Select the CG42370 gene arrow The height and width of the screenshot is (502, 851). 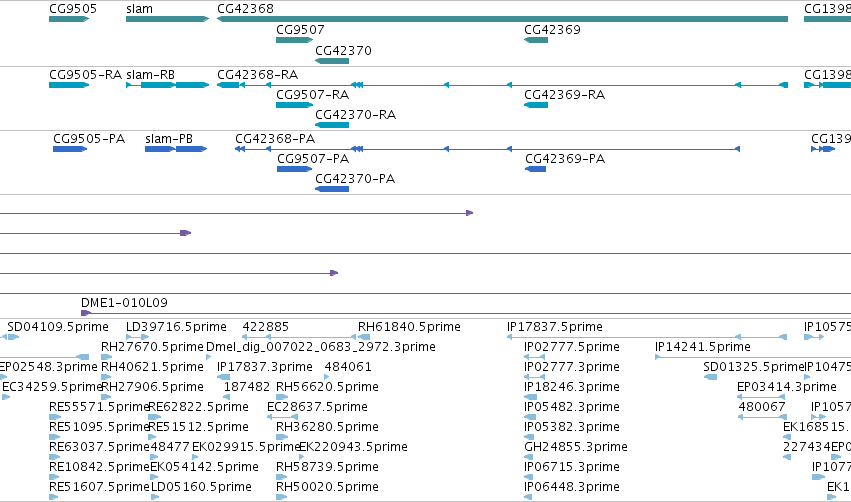(332, 61)
